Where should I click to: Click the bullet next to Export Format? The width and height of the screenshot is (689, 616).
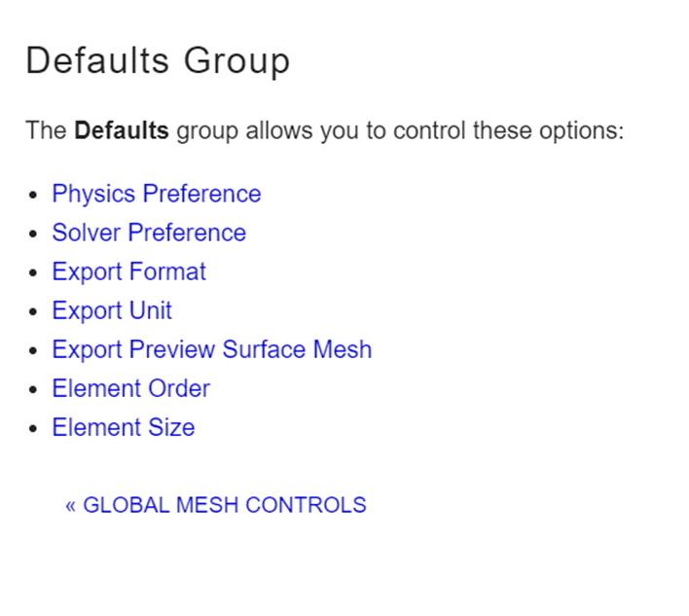(34, 272)
